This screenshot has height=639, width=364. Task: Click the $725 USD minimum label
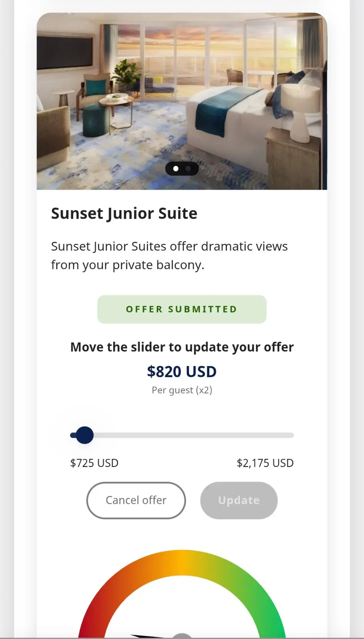pos(94,463)
